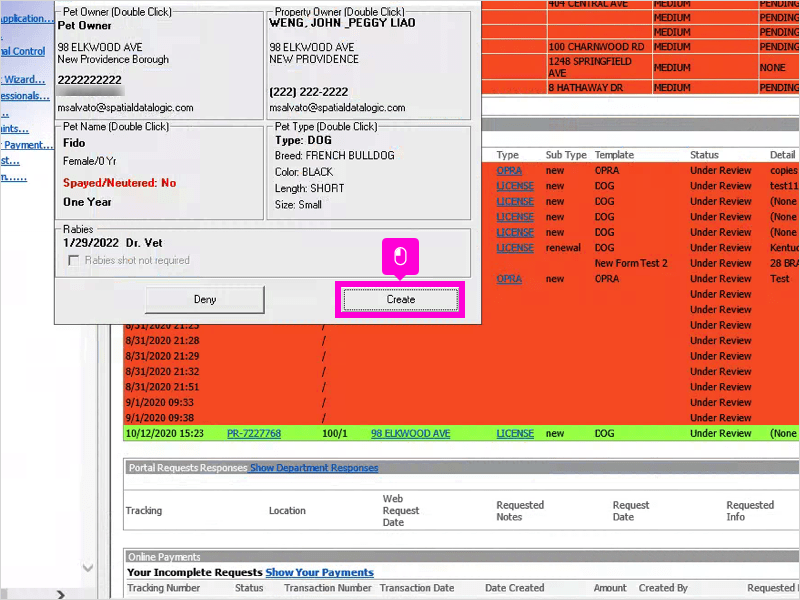Click the Tracking Number column header

coord(163,588)
